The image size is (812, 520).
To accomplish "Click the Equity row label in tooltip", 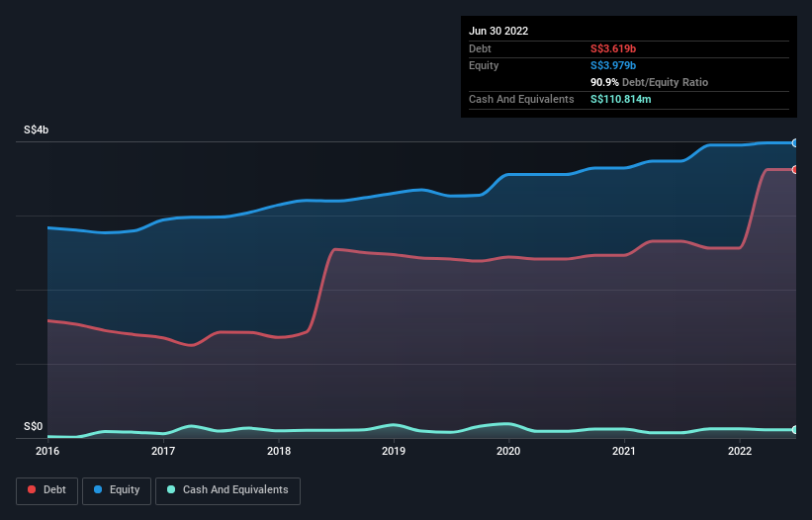I will (484, 65).
